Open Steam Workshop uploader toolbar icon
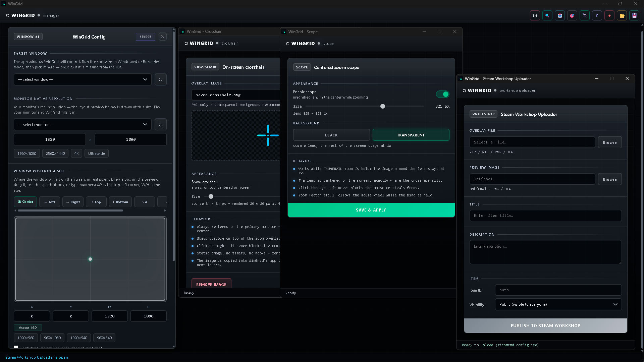Screen dimensions: 644x362 tap(560, 15)
